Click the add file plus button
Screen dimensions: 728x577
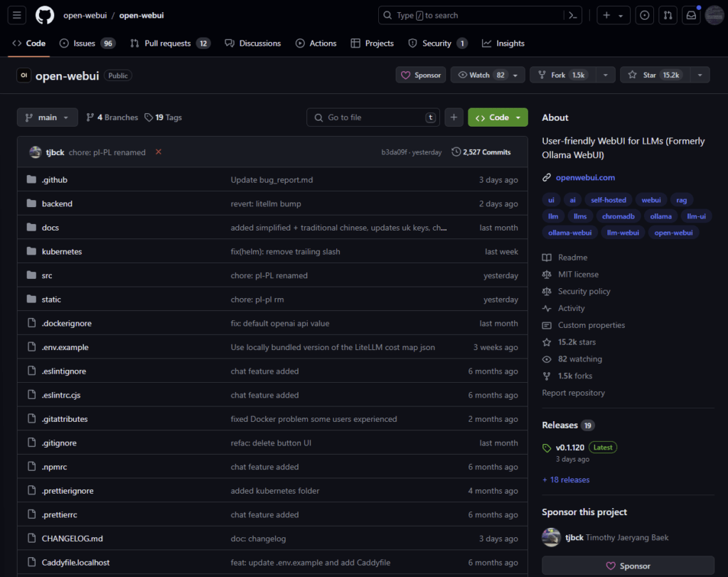[454, 117]
